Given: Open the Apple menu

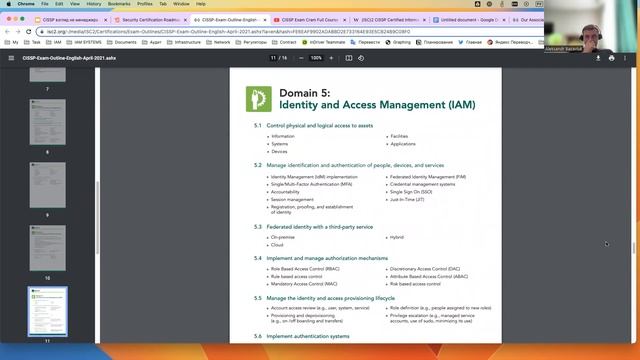Looking at the screenshot, I should [x=9, y=4].
